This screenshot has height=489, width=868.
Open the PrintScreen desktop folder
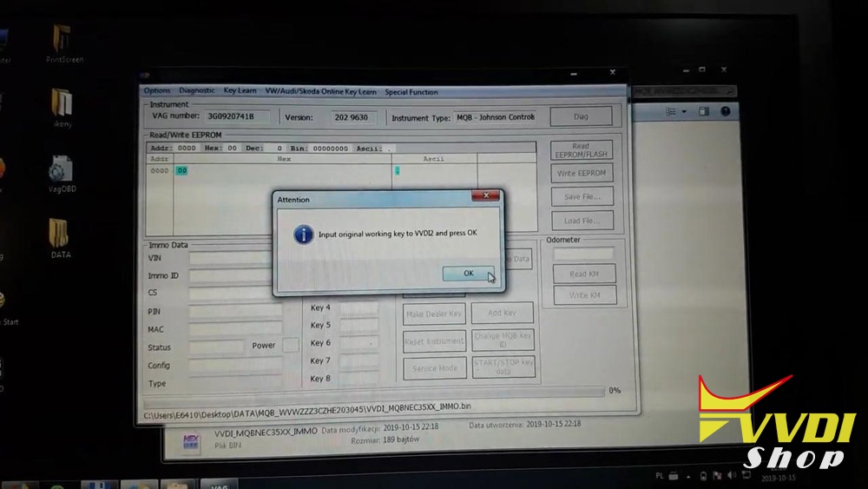click(x=63, y=42)
